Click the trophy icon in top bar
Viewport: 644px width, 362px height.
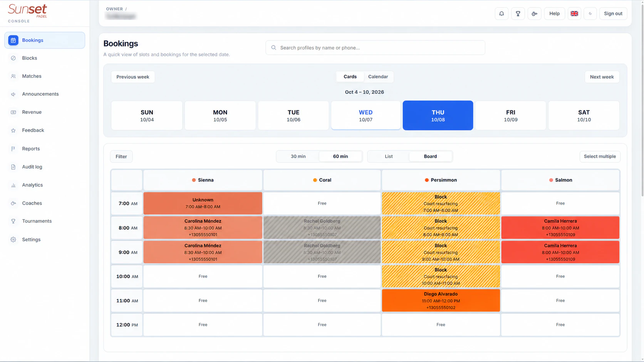click(518, 13)
